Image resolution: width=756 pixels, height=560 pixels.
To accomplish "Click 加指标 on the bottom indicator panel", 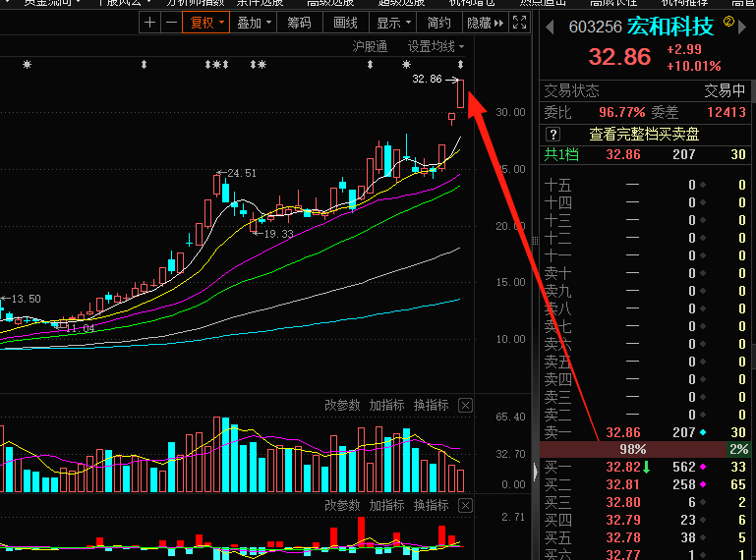I will click(x=386, y=506).
